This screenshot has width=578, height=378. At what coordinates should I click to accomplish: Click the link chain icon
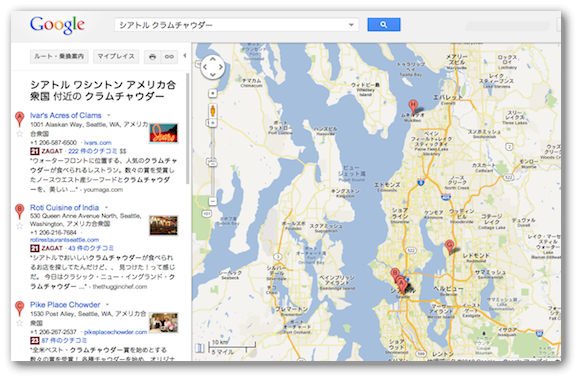click(169, 57)
